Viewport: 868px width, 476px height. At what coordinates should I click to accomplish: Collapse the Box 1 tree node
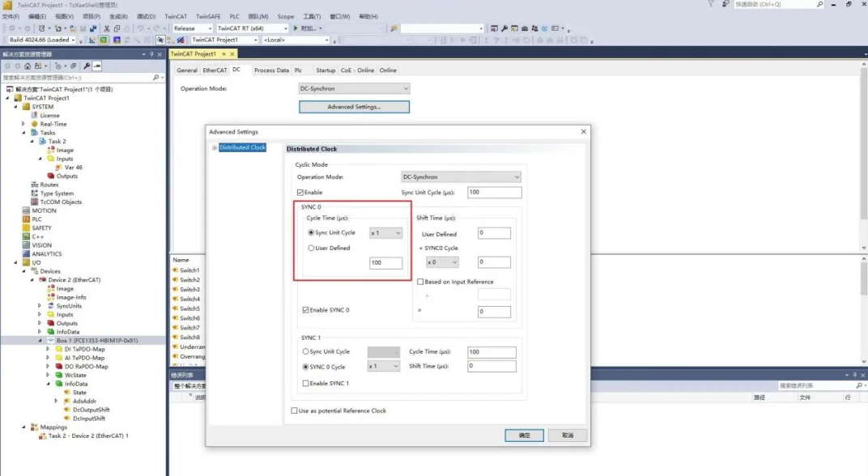40,340
